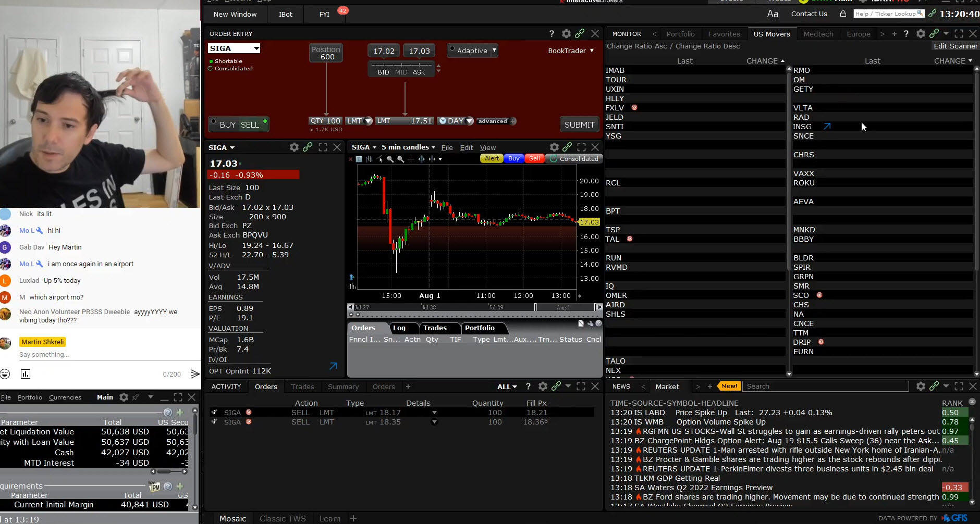The height and width of the screenshot is (524, 980).
Task: Click the News search input field
Action: [826, 386]
